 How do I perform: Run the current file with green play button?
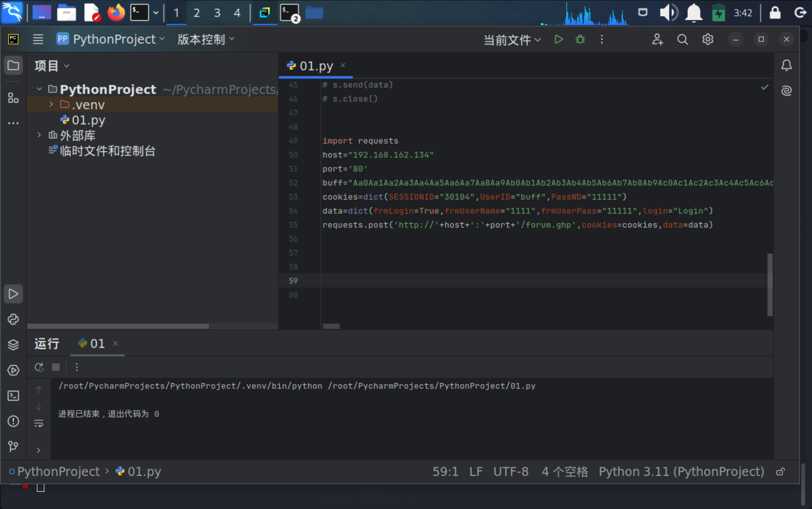point(558,39)
